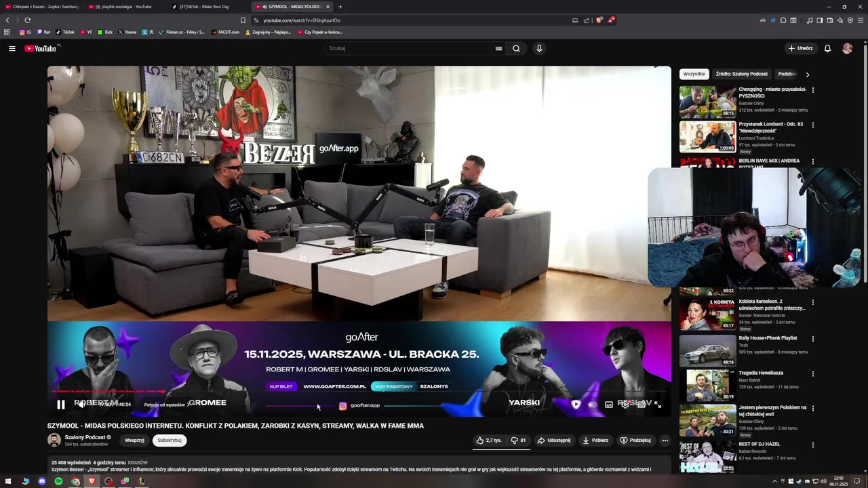
Task: Open YouTube notifications bell
Action: point(827,49)
